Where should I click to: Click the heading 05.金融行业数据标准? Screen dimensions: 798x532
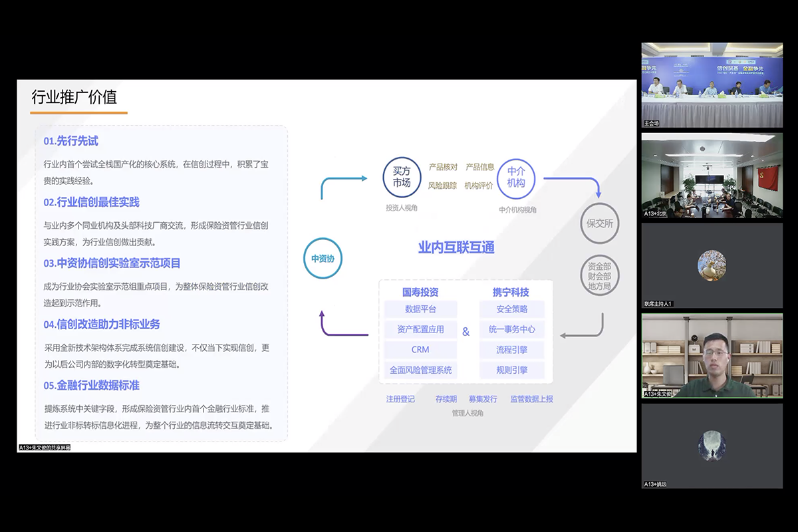92,386
